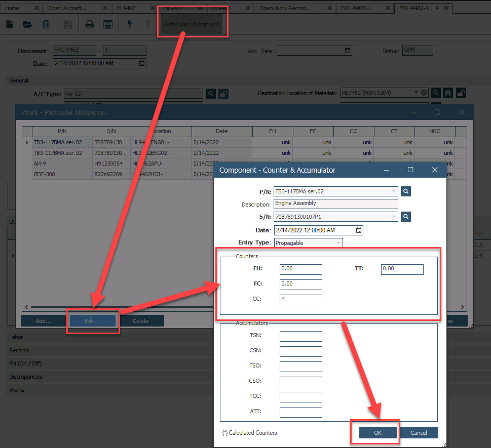Click the lightning bolt action icon
The image size is (491, 448).
click(130, 24)
